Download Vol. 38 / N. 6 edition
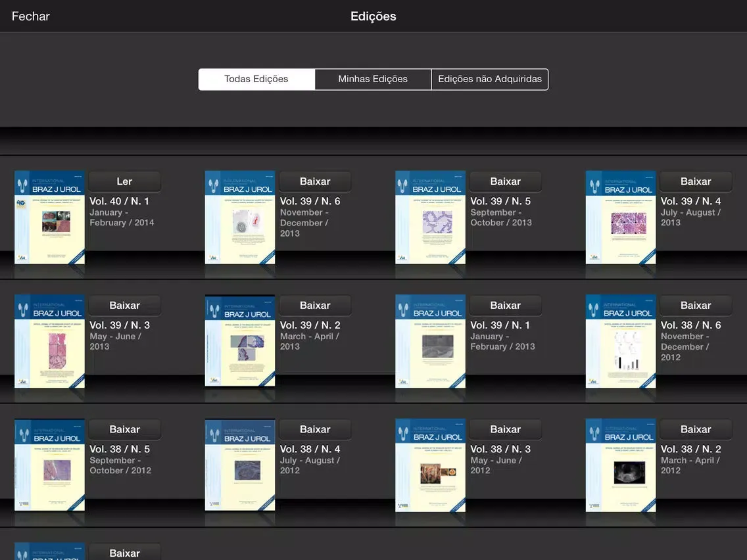This screenshot has height=560, width=747. [x=696, y=305]
